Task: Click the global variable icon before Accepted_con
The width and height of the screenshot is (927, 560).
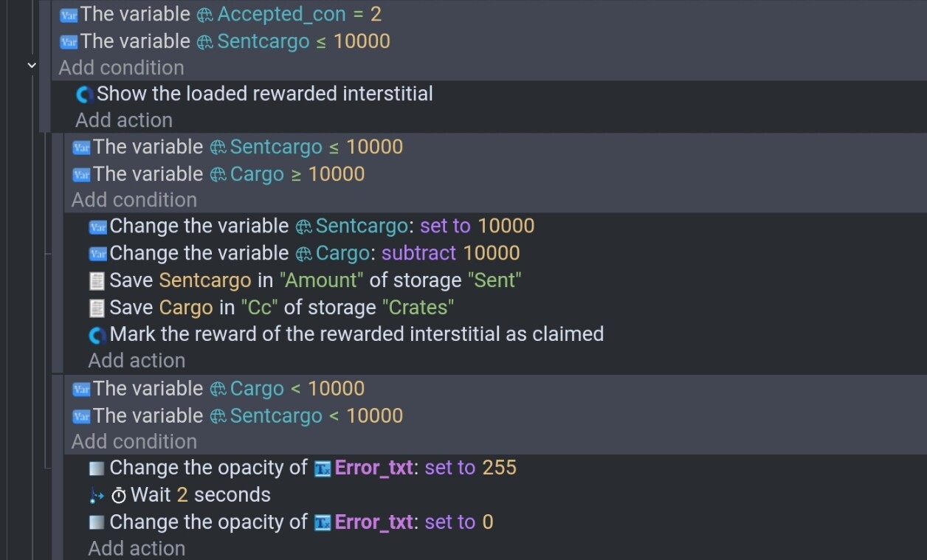Action: [204, 15]
